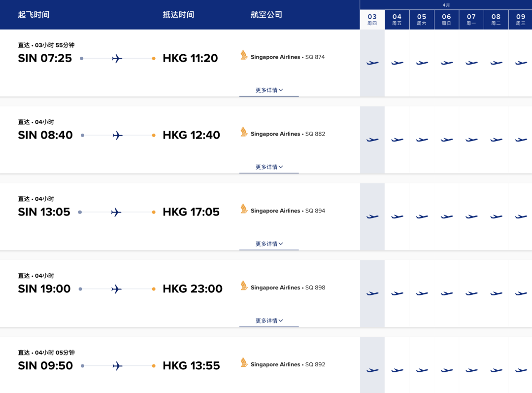Switch to the 05 周六 date tab
The width and height of the screenshot is (532, 393).
coord(422,20)
